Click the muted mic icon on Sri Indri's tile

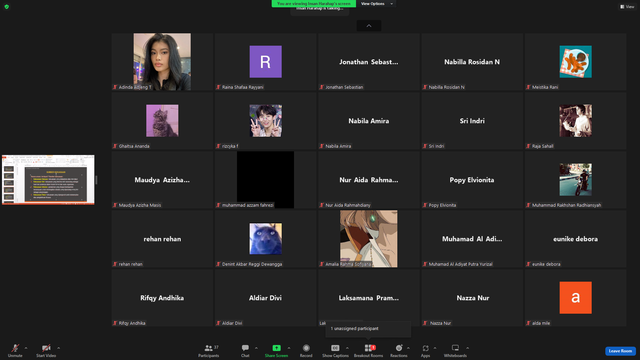[x=425, y=146]
